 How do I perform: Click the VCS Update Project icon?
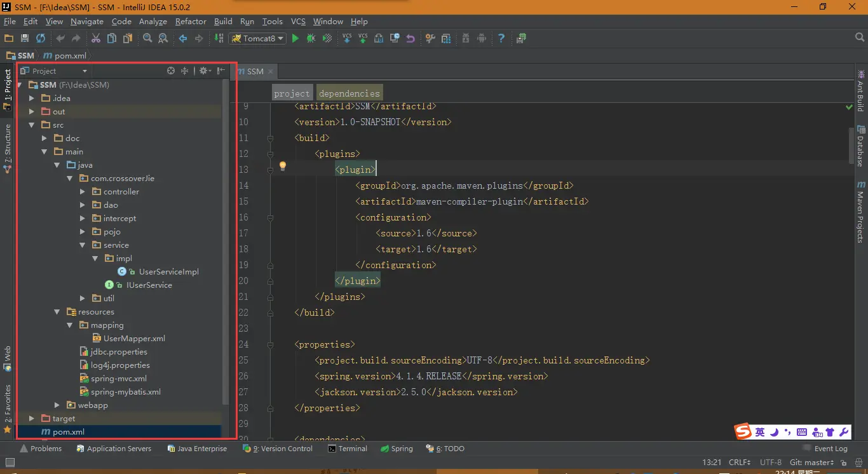click(x=347, y=39)
